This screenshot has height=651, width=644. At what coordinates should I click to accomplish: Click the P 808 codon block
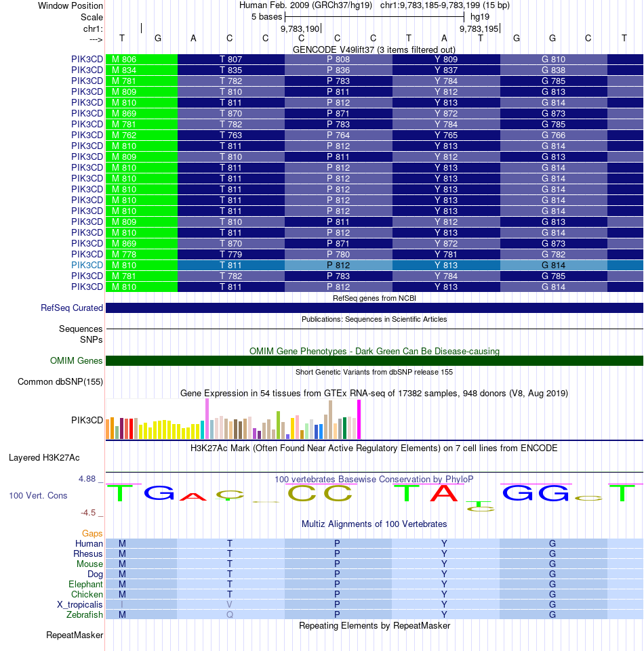(339, 60)
